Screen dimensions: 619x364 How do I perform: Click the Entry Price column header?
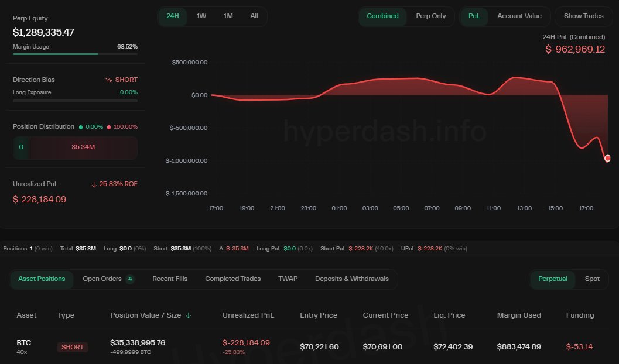click(319, 315)
